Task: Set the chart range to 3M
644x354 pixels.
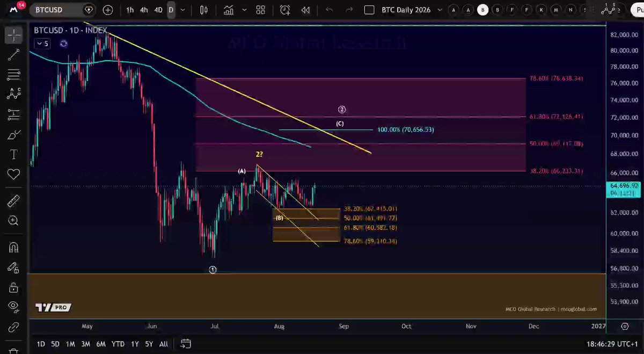Action: pyautogui.click(x=85, y=344)
